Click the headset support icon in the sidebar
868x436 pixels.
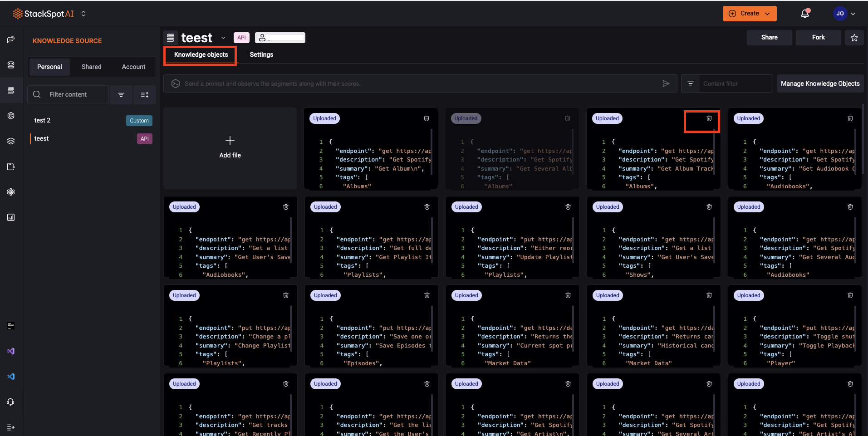11,402
